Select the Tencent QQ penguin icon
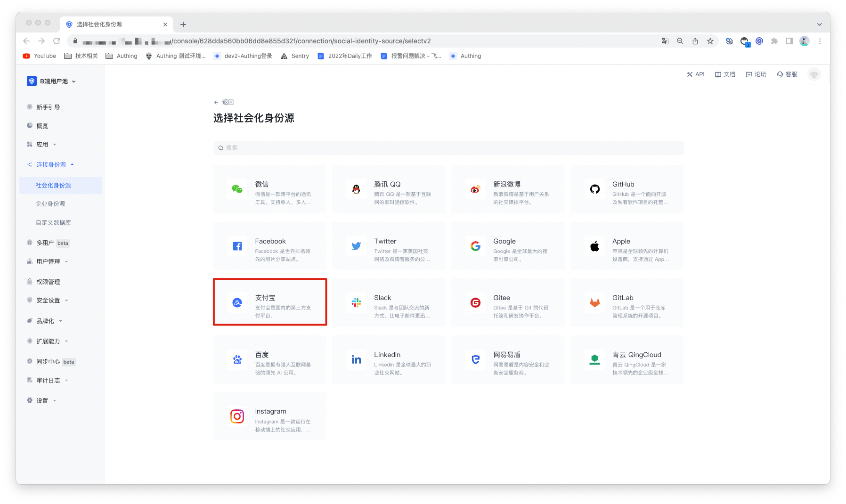Viewport: 846px width, 504px height. [x=356, y=189]
